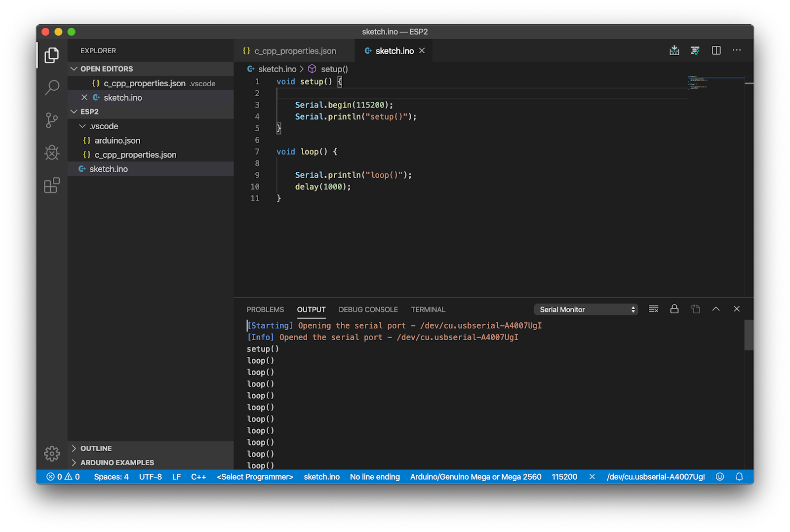Screen dimensions: 790x532
Task: Open the Extensions view
Action: click(51, 186)
